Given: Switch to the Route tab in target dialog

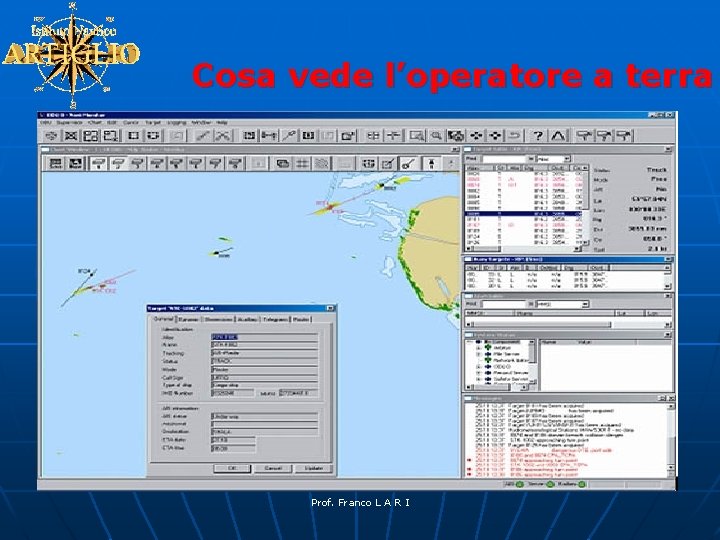Looking at the screenshot, I should 301,319.
